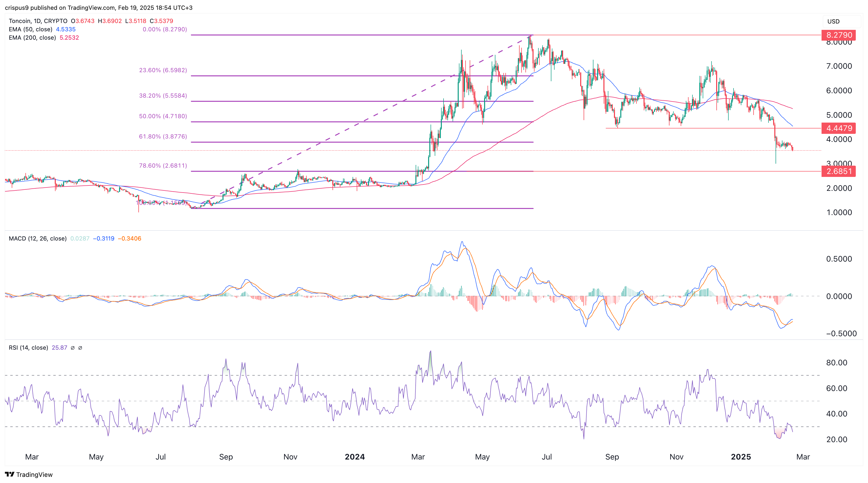
Task: Click the first RSI hidden-value symbol
Action: tap(73, 348)
